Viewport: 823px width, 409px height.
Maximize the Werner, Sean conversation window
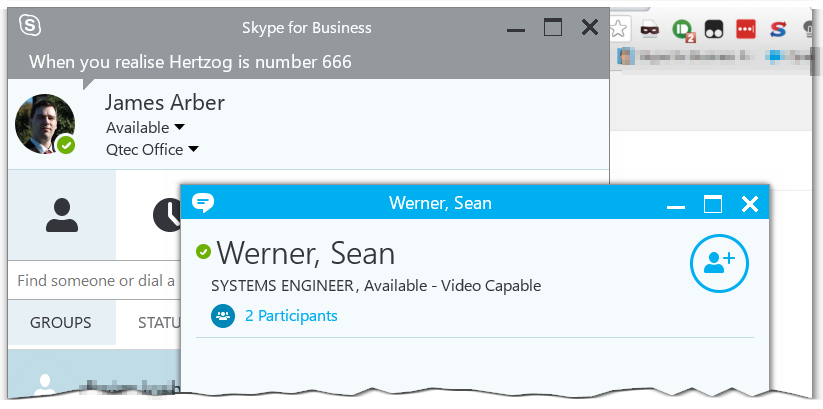pyautogui.click(x=713, y=204)
